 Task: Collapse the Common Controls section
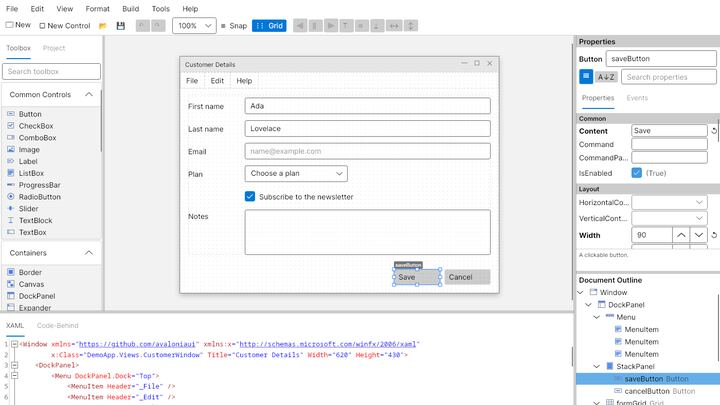coord(89,95)
